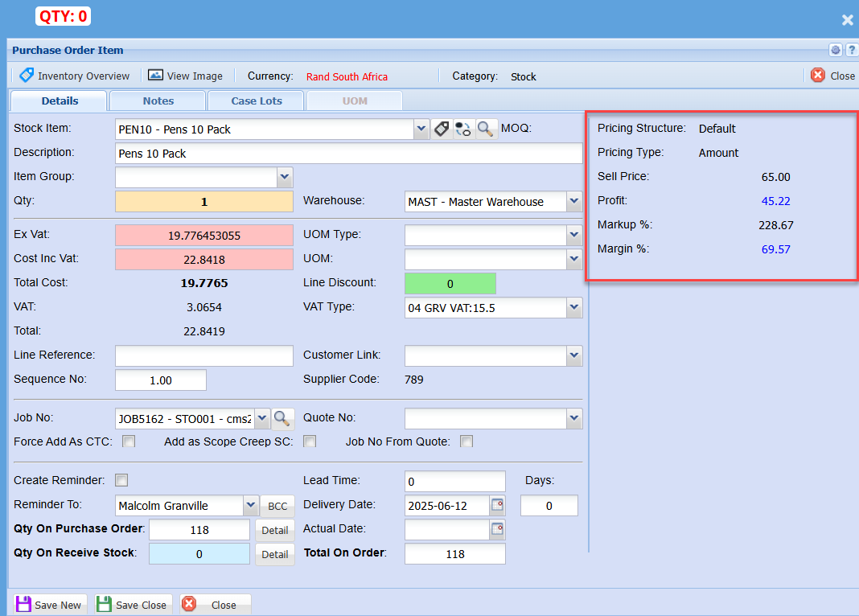Switch to the Notes tab

(158, 101)
